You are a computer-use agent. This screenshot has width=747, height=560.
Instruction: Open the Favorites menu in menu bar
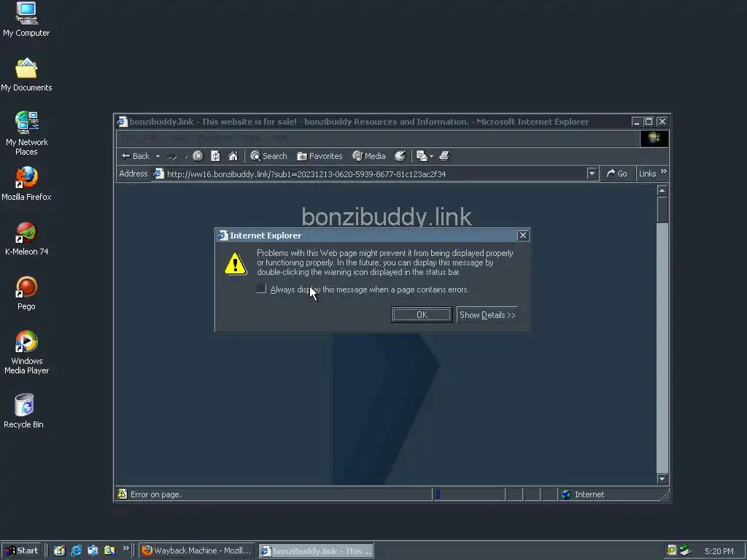[x=214, y=138]
